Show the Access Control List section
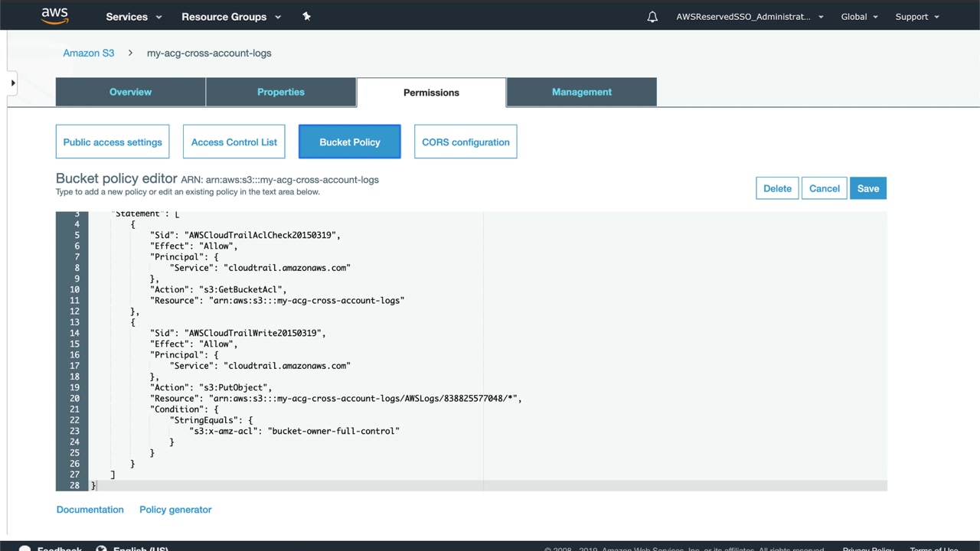Image resolution: width=980 pixels, height=551 pixels. [x=234, y=142]
